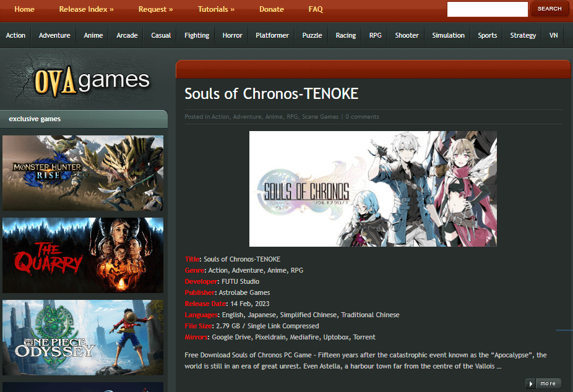573x392 pixels.
Task: Open the Monster Hunter Rise banner
Action: tap(83, 173)
